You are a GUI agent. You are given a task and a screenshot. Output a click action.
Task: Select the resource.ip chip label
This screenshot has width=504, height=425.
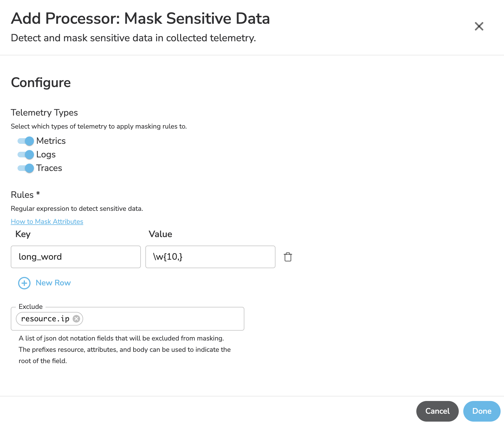[45, 319]
